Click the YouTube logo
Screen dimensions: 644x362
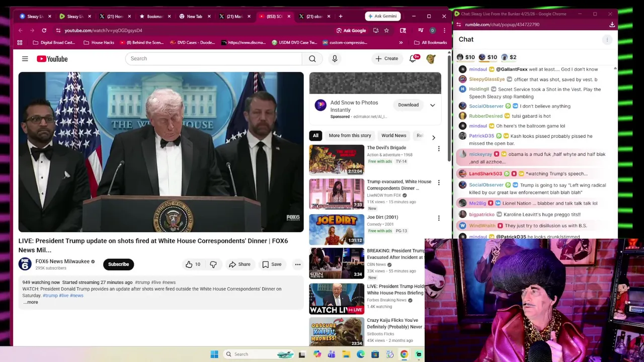point(52,59)
